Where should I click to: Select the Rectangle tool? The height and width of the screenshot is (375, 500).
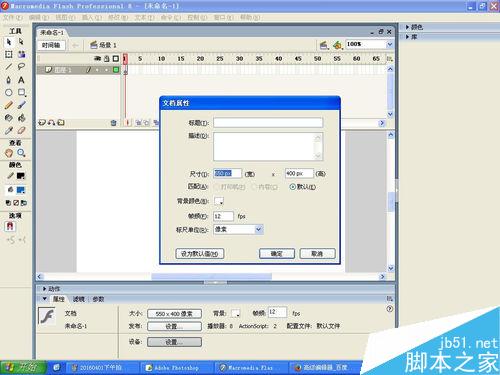[x=21, y=92]
